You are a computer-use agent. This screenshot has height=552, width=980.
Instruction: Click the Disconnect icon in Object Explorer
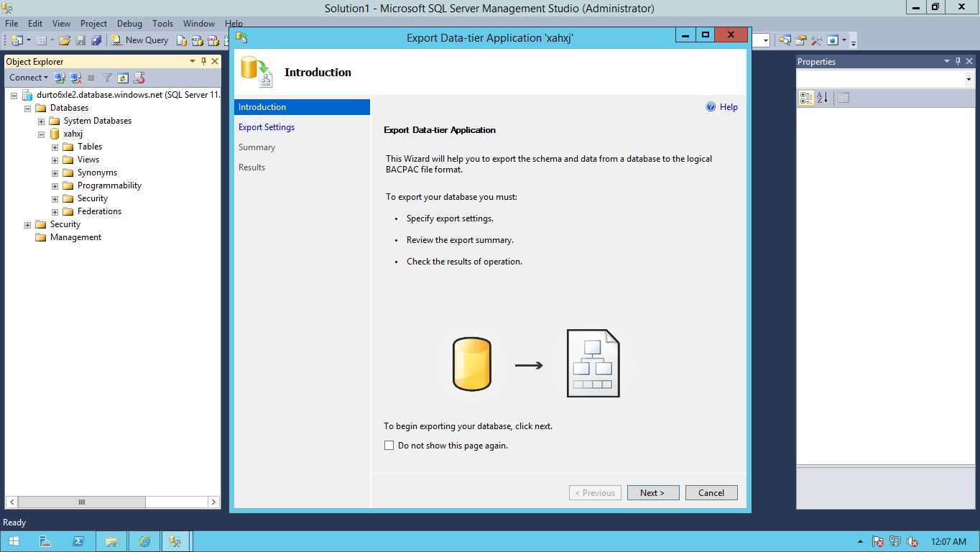coord(75,78)
